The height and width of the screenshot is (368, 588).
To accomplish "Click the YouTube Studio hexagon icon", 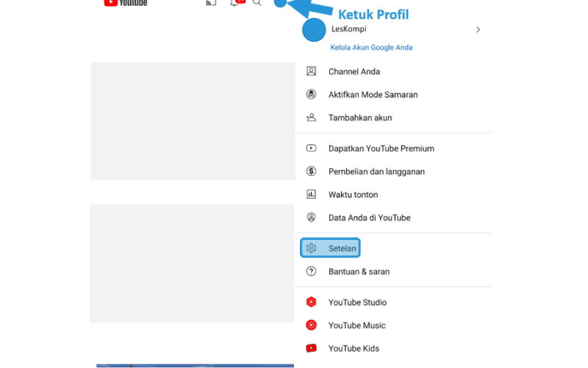I will (311, 302).
